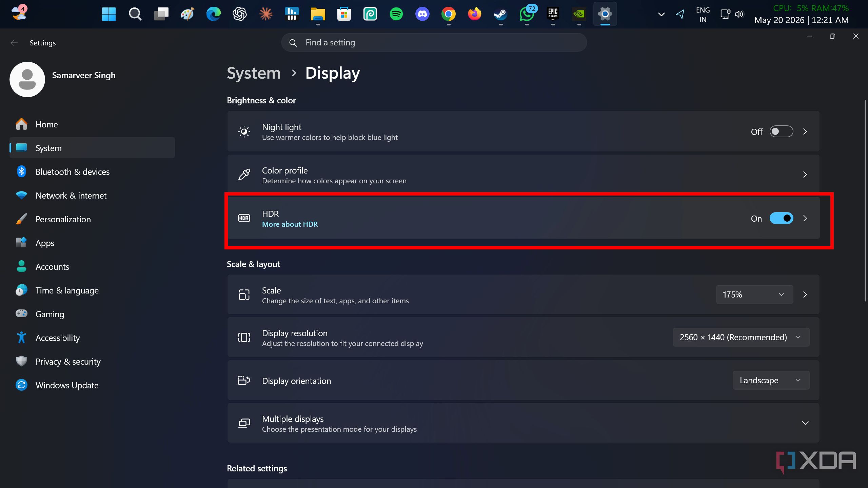Open the Scale 175% dropdown

[754, 294]
